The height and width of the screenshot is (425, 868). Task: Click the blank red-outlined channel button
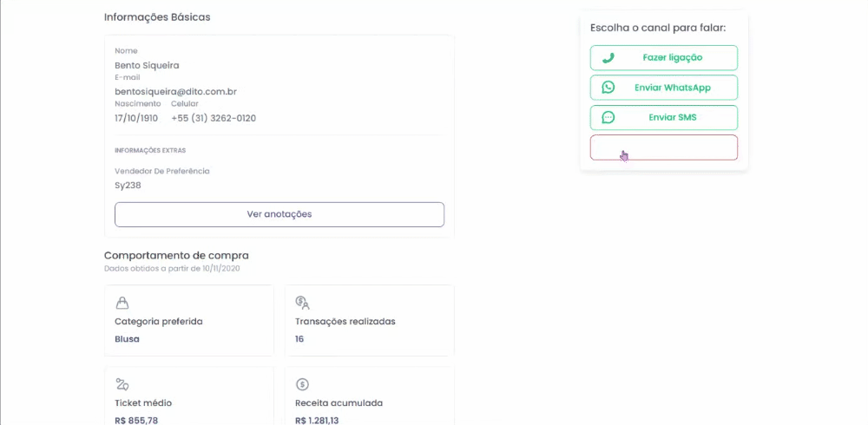(664, 147)
